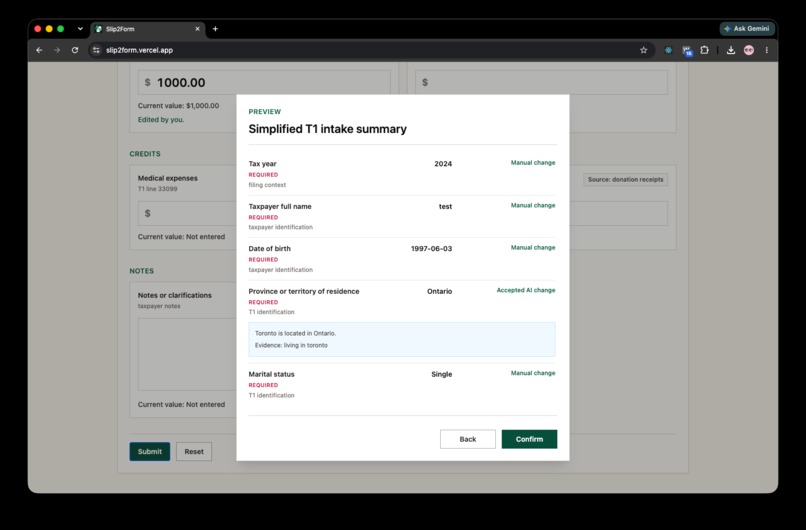
Task: Click the province value Ontario
Action: 439,291
